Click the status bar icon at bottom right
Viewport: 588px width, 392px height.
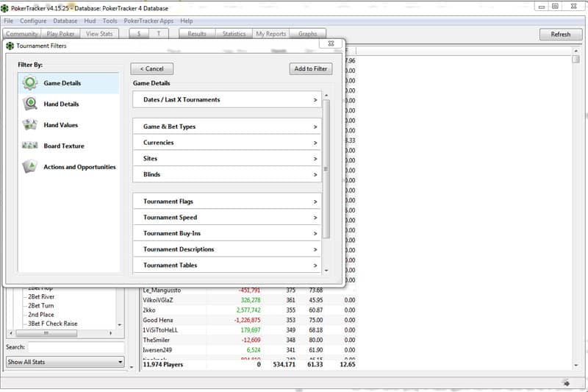(x=567, y=383)
